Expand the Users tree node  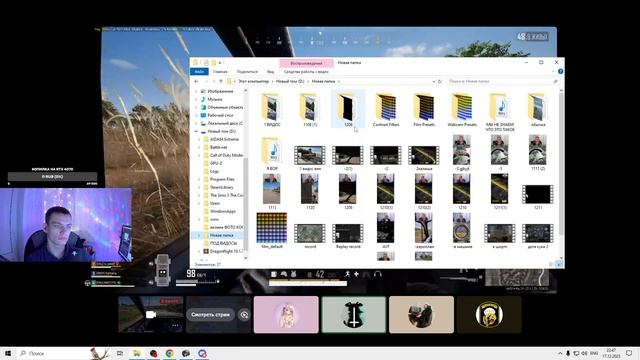point(199,203)
